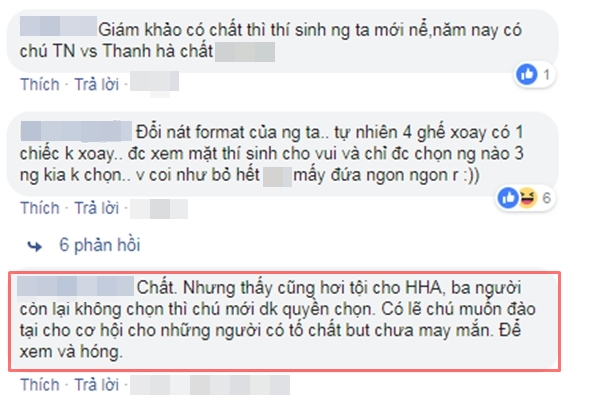Click Trả lời under the highlighted comment
Image resolution: width=600 pixels, height=404 pixels.
pyautogui.click(x=96, y=385)
